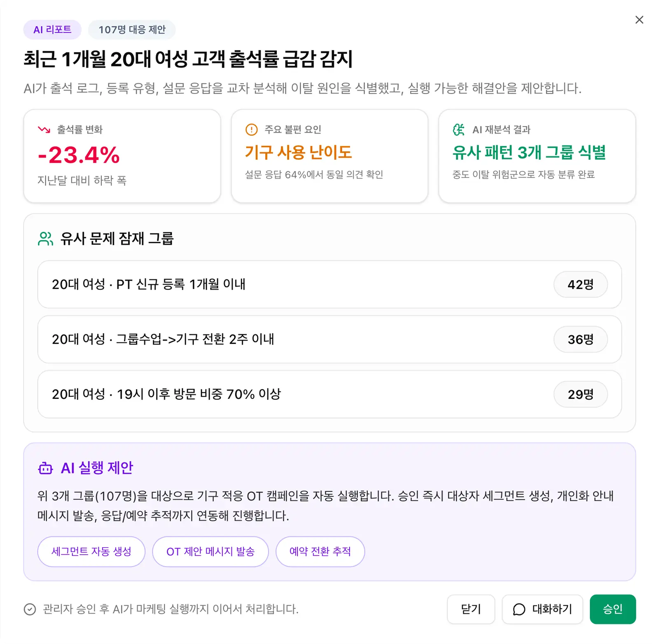The height and width of the screenshot is (644, 659).
Task: Open the 대화하기 dialog
Action: click(542, 609)
